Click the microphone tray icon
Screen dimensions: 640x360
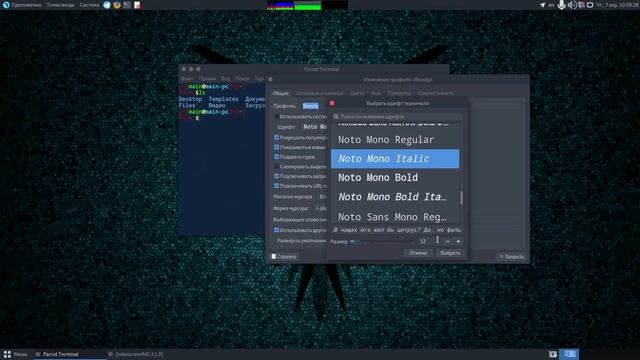pyautogui.click(x=562, y=5)
